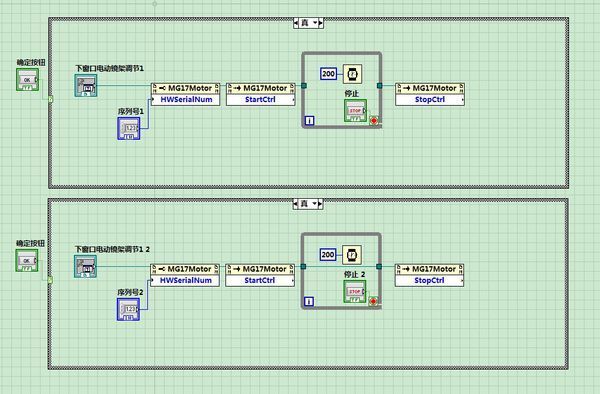
Task: Click the bottom loop's iteration terminal i
Action: tap(309, 302)
